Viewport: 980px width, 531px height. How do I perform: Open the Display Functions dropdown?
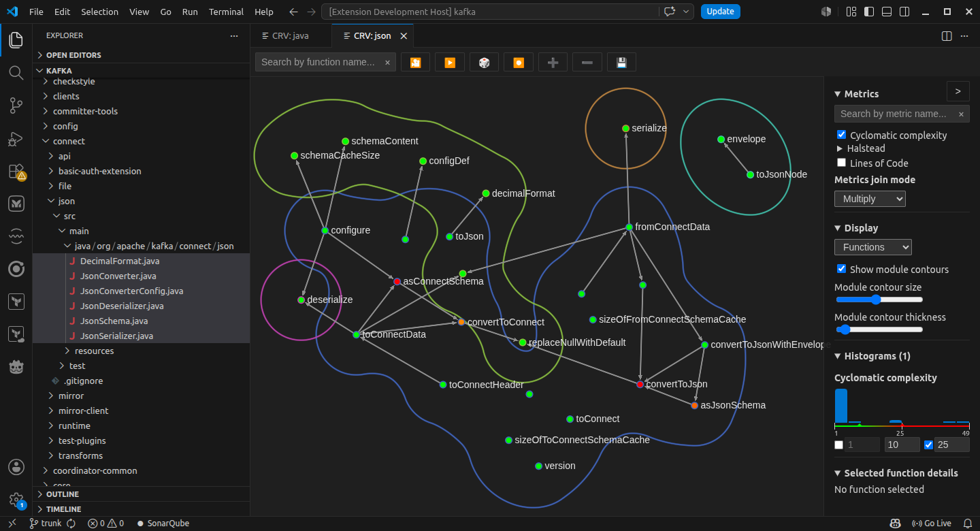(873, 247)
